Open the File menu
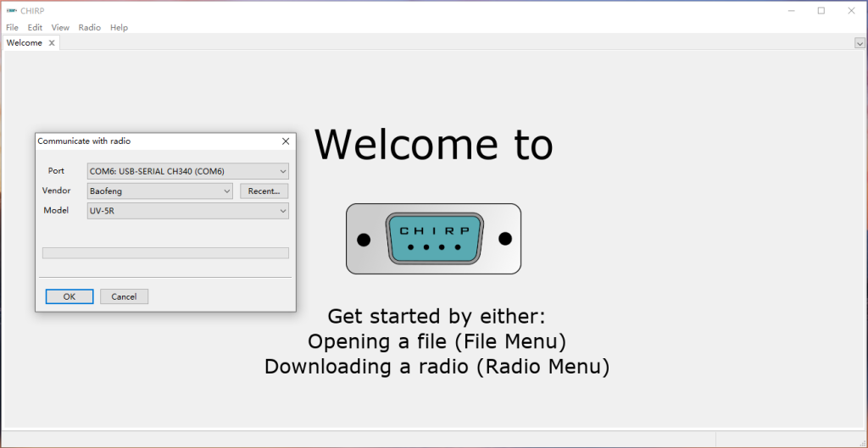This screenshot has width=868, height=448. [12, 27]
